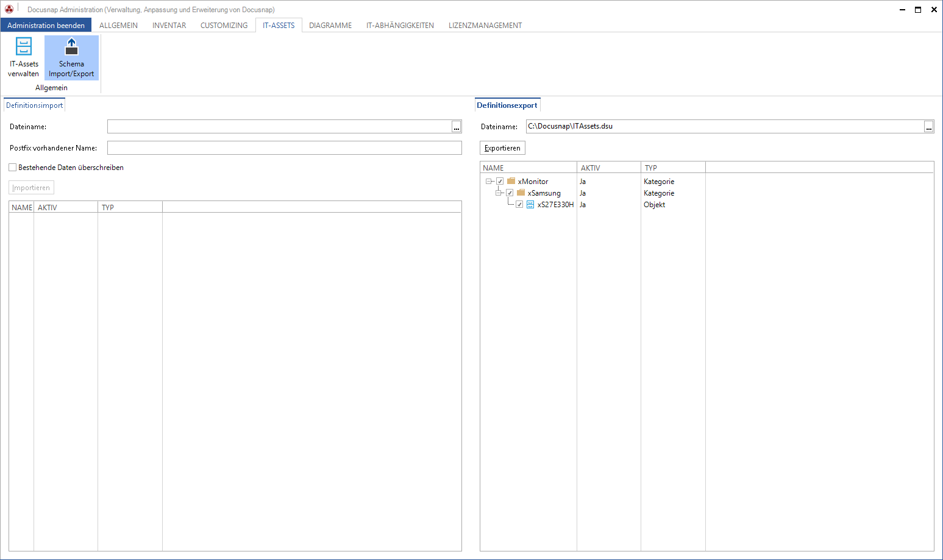
Task: Minimize the Docusnap Administration window
Action: 902,9
